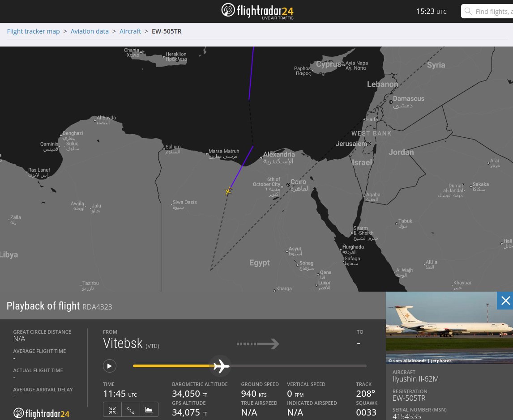The height and width of the screenshot is (420, 513).
Task: Click the yellow played portion of the timeline
Action: tap(173, 366)
